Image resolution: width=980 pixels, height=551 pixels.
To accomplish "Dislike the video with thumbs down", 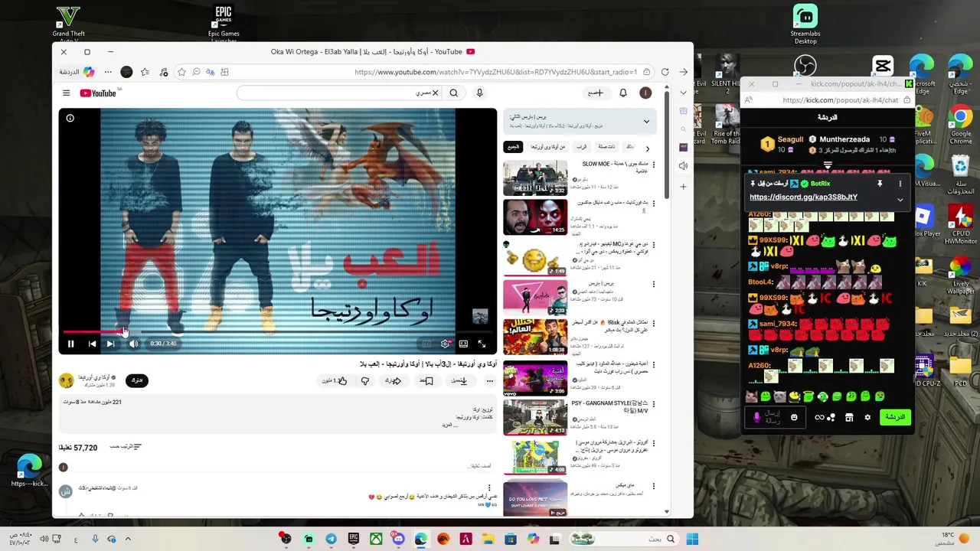I will 365,380.
